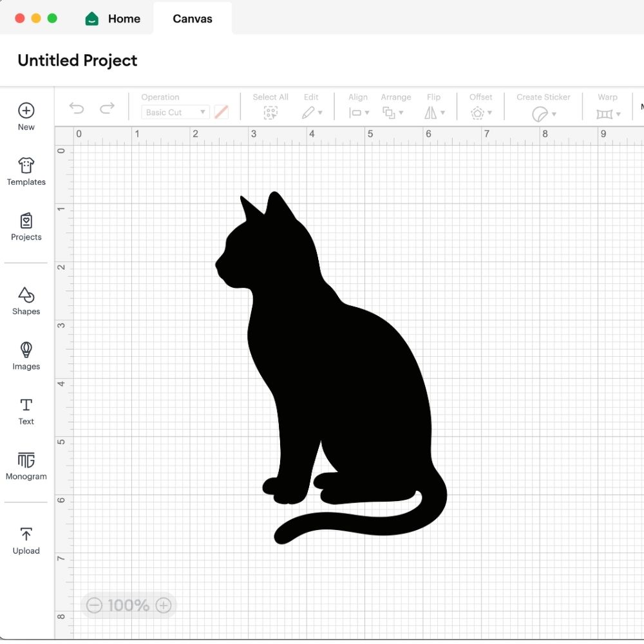This screenshot has height=644, width=644.
Task: Expand the Warp dropdown arrow
Action: tap(618, 114)
